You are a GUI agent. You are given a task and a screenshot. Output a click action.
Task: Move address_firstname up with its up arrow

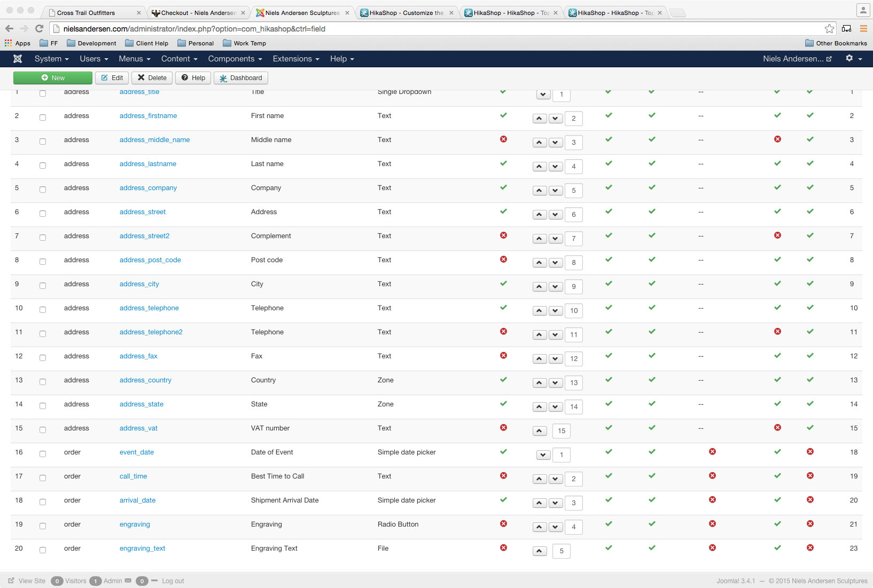tap(540, 119)
